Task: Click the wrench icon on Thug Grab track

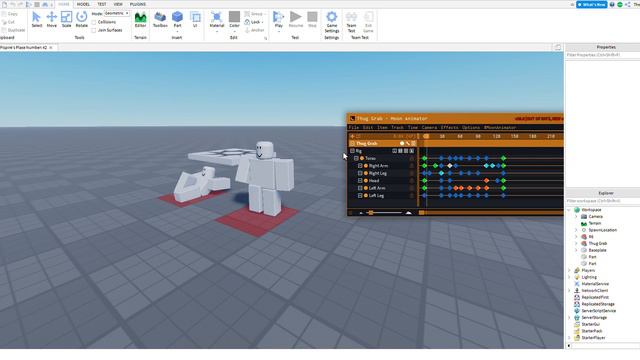Action: (x=407, y=143)
